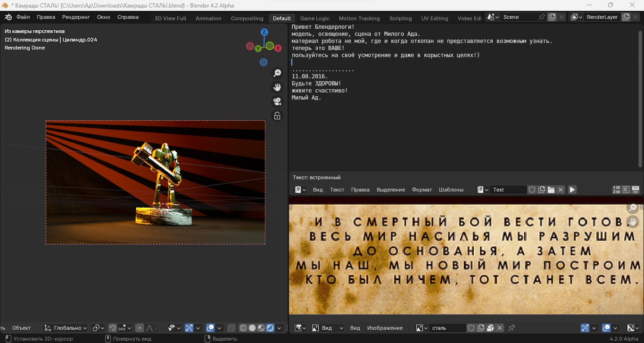Toggle gizmos in the 3D viewport

(189, 328)
